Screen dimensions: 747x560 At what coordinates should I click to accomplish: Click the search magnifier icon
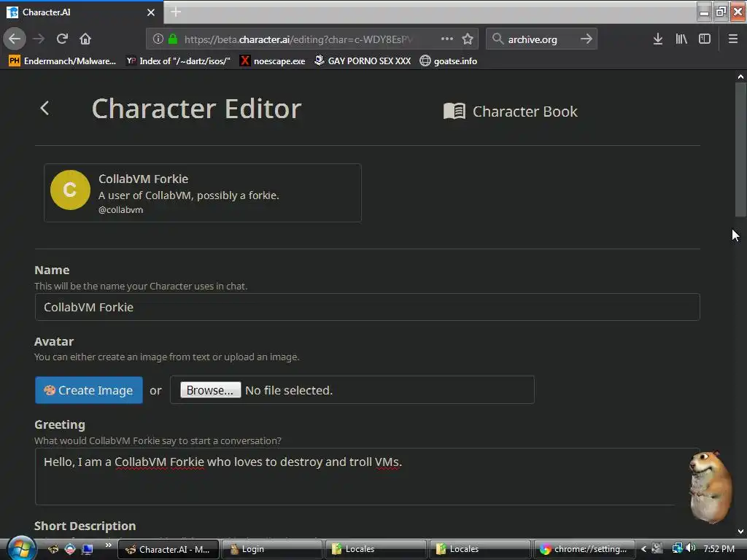[x=498, y=39]
